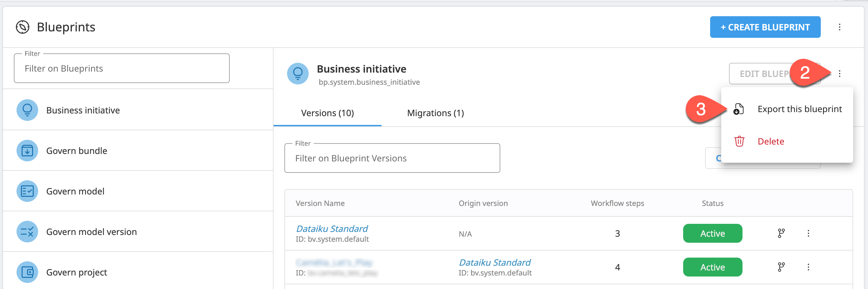Open the Dataiku Standard version link in the Version Name column
The height and width of the screenshot is (289, 868).
coord(332,229)
